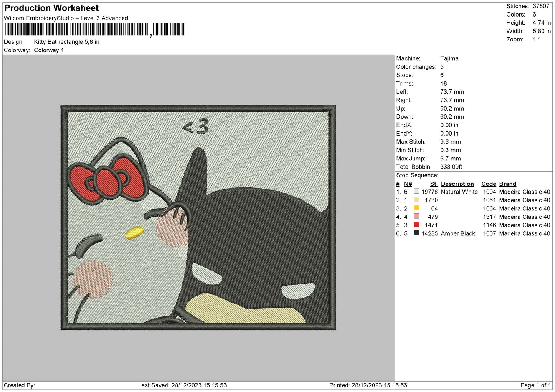This screenshot has height=392, width=555.
Task: Click the 'St.' column header
Action: click(x=434, y=184)
